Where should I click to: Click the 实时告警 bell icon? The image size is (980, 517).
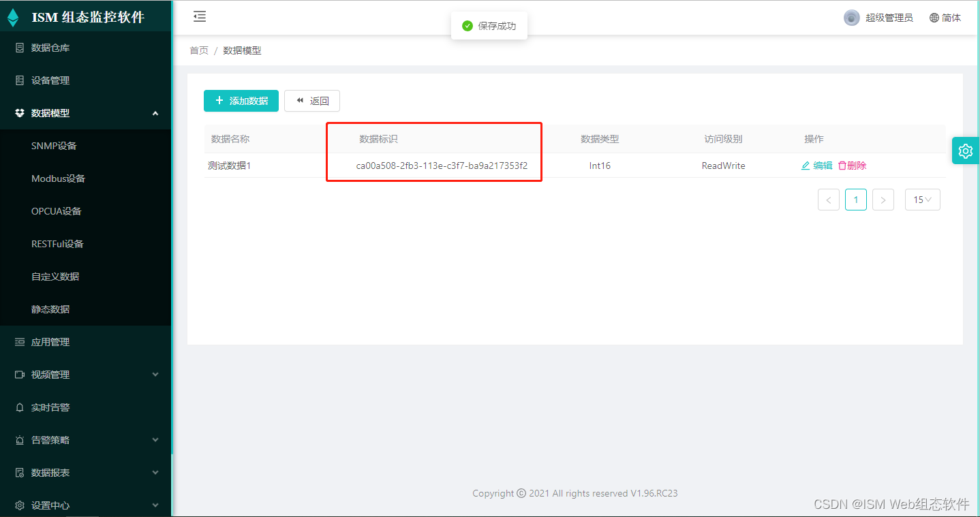tap(20, 407)
